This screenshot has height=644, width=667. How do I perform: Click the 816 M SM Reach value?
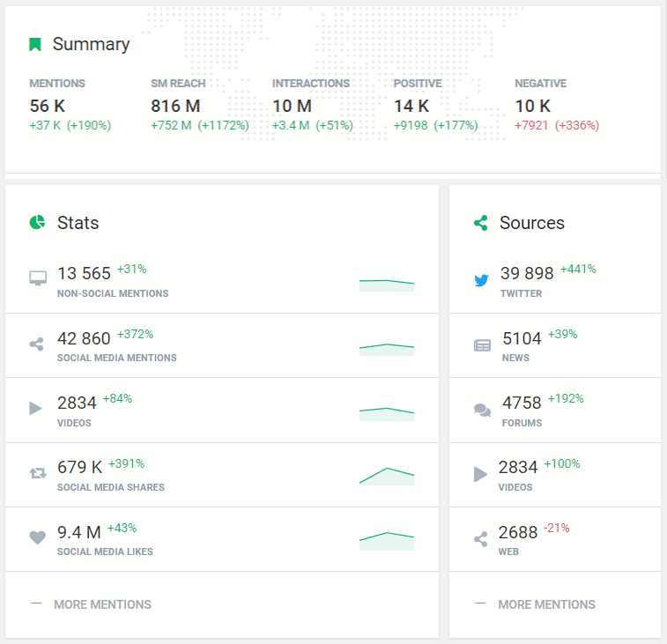[175, 106]
